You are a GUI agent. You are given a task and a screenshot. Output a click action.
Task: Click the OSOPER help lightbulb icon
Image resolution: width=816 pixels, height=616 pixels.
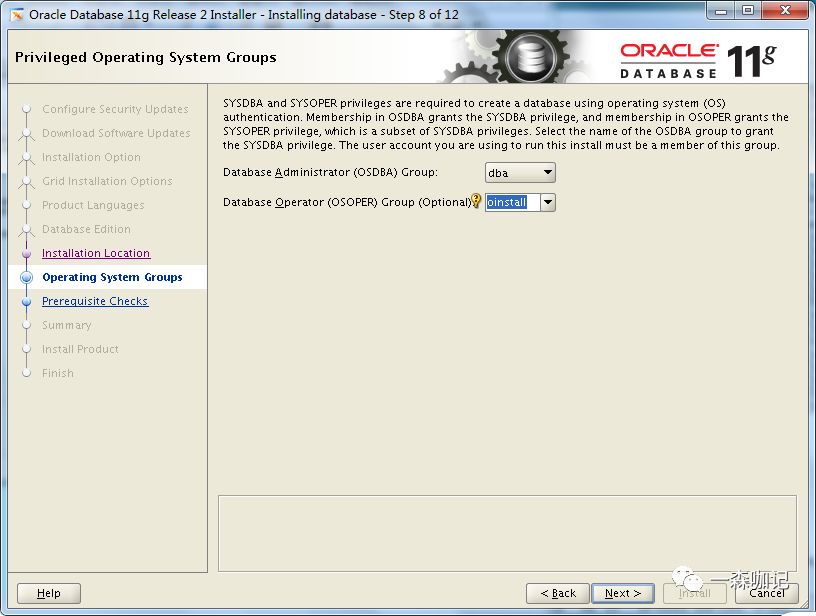476,201
